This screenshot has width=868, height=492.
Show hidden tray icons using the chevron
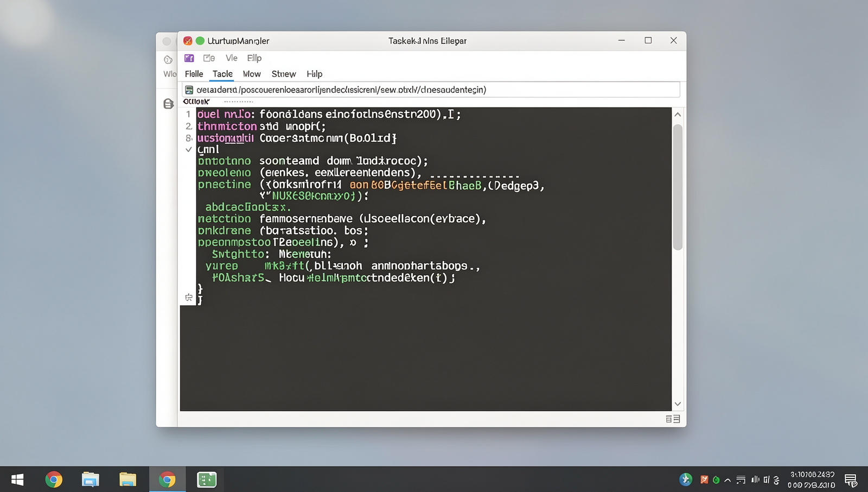click(x=727, y=480)
